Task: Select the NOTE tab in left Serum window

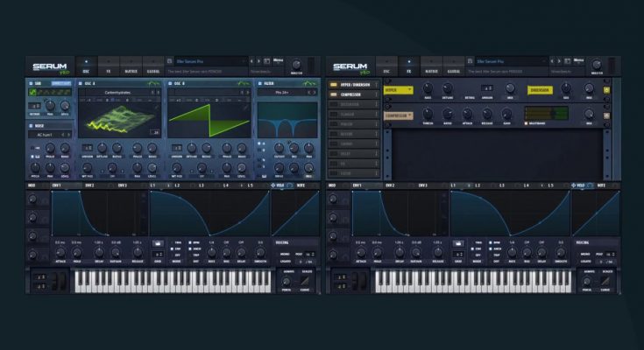Action: 301,185
